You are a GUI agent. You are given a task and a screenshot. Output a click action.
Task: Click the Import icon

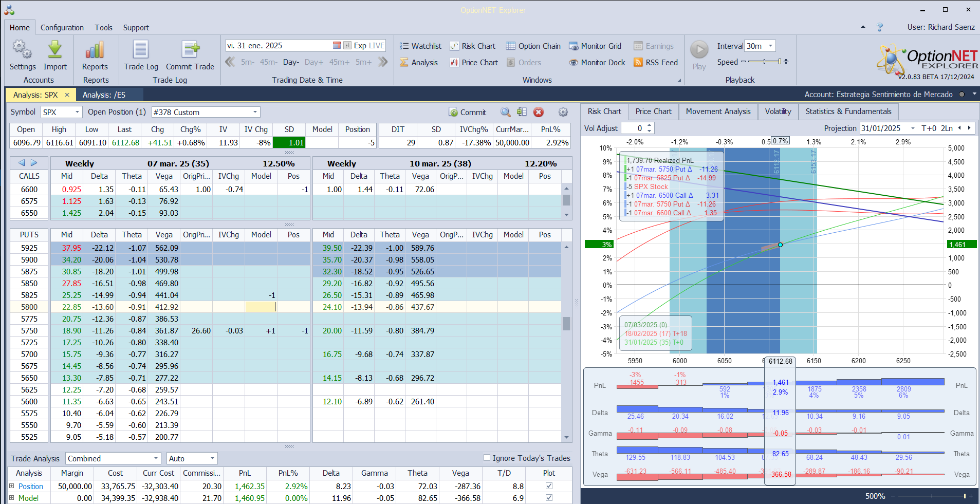point(55,55)
